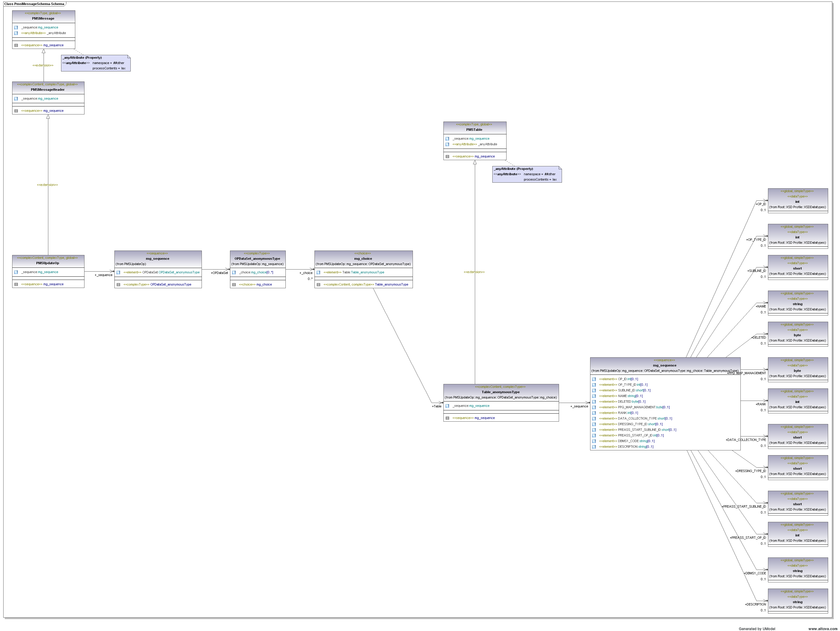The width and height of the screenshot is (840, 631).
Task: Click <<extension>> label below PMSTable
Action: tap(474, 272)
